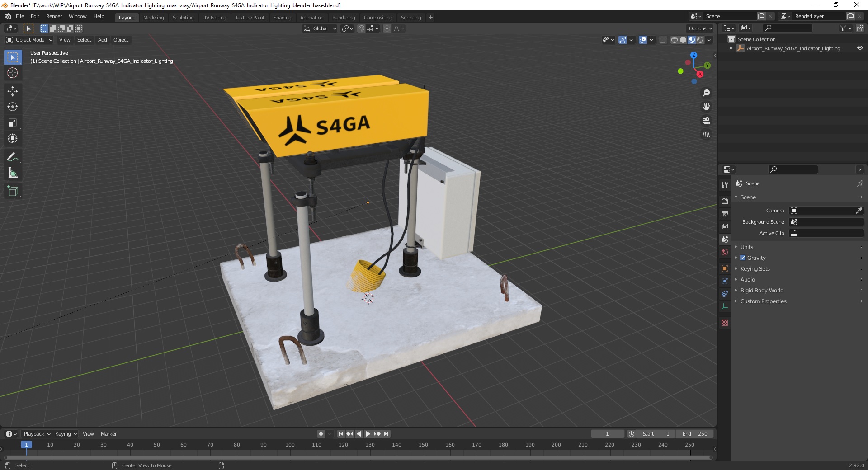Open the Texture properties tab
Image resolution: width=868 pixels, height=470 pixels.
click(x=725, y=323)
